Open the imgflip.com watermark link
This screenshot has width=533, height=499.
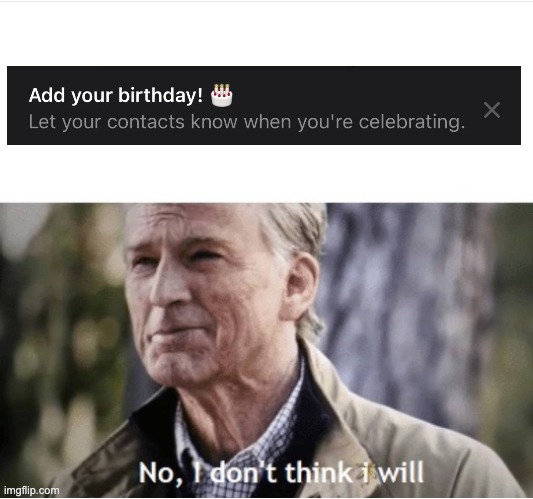coord(31,490)
